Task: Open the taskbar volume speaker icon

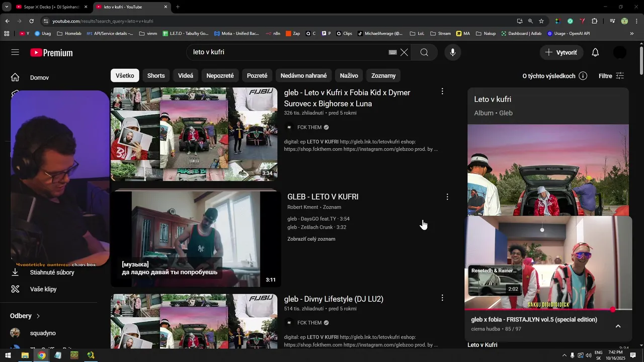Action: coord(588,355)
